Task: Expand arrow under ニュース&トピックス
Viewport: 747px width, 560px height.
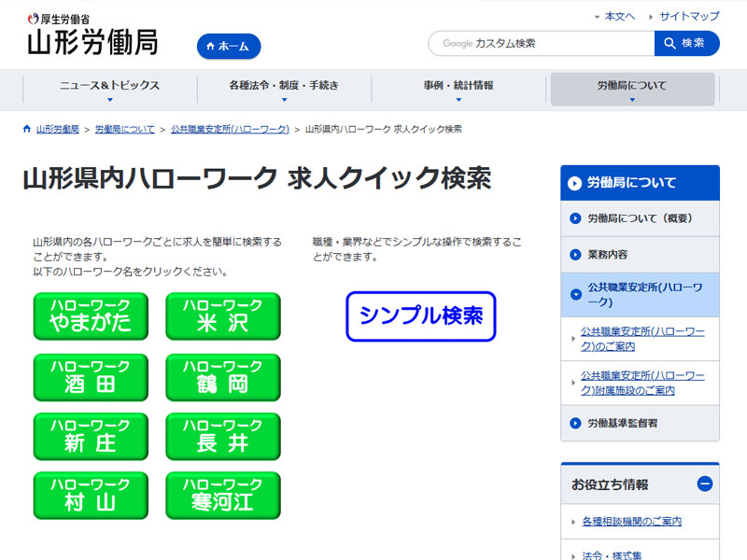Action: [x=110, y=100]
